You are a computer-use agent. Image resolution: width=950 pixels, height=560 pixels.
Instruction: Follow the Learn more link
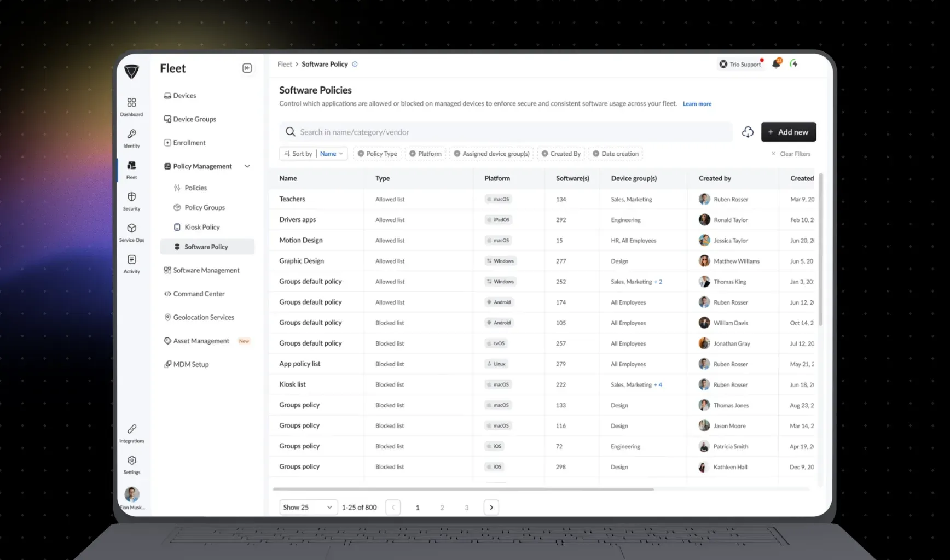pyautogui.click(x=697, y=104)
